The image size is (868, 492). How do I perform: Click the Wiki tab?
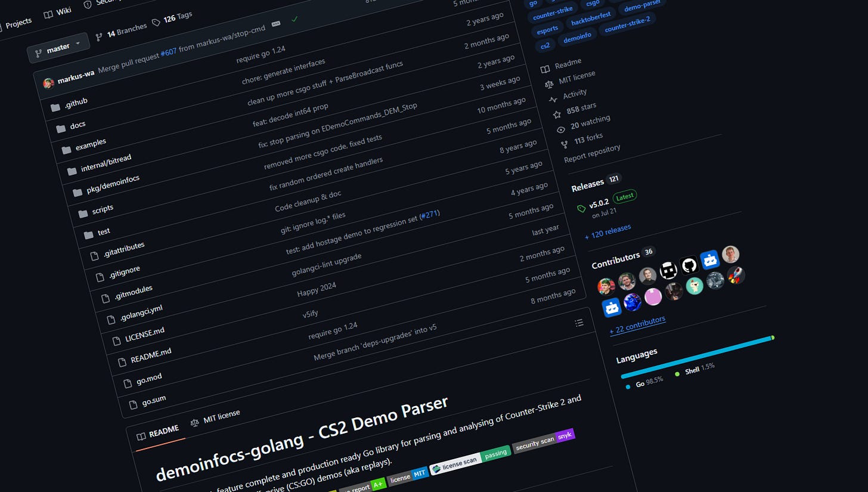[58, 12]
